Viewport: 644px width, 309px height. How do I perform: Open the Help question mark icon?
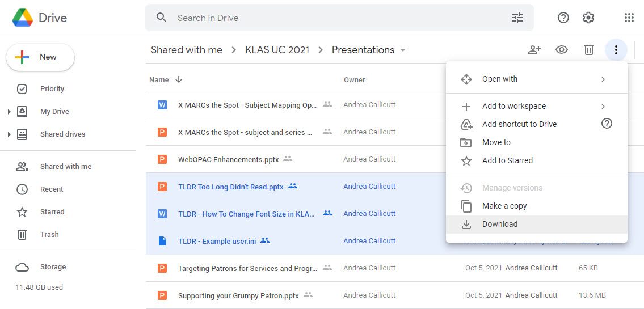[563, 18]
